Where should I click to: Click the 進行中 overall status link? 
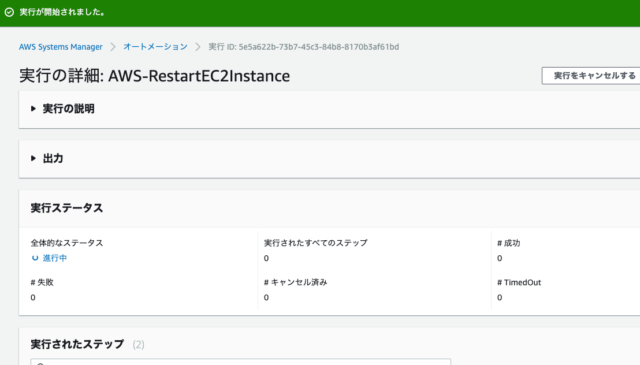[55, 258]
